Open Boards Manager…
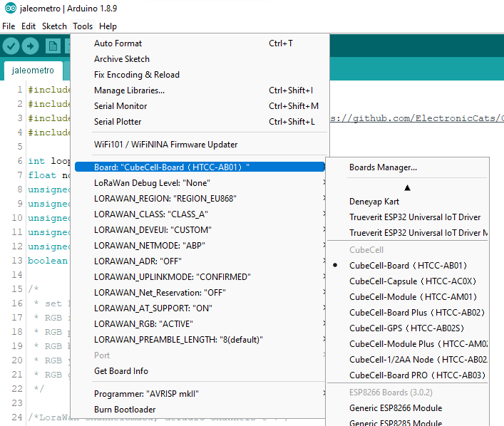The height and width of the screenshot is (426, 504). coord(408,167)
